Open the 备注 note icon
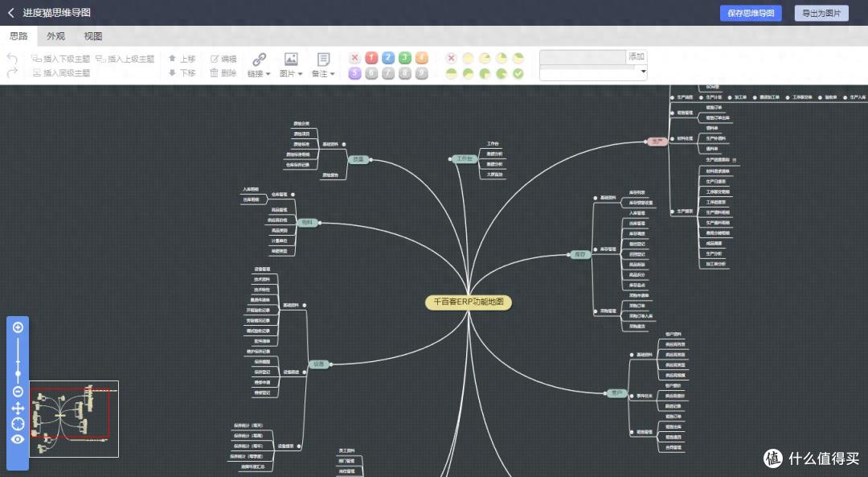This screenshot has width=868, height=477. 323,60
